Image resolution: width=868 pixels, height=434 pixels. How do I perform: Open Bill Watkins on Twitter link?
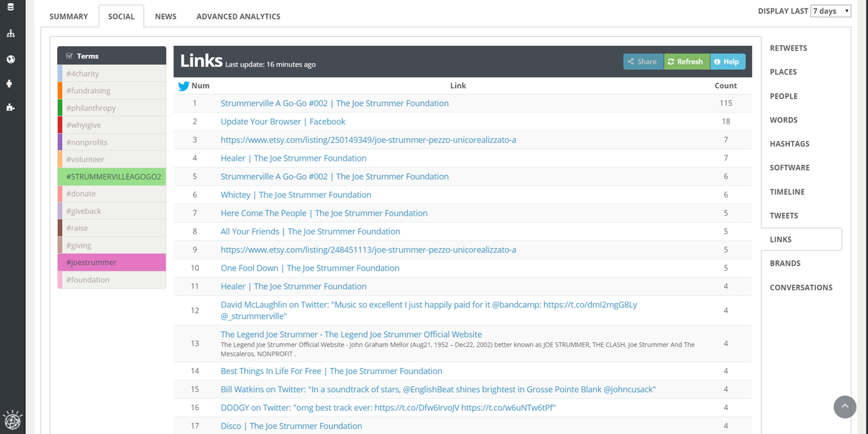click(438, 389)
